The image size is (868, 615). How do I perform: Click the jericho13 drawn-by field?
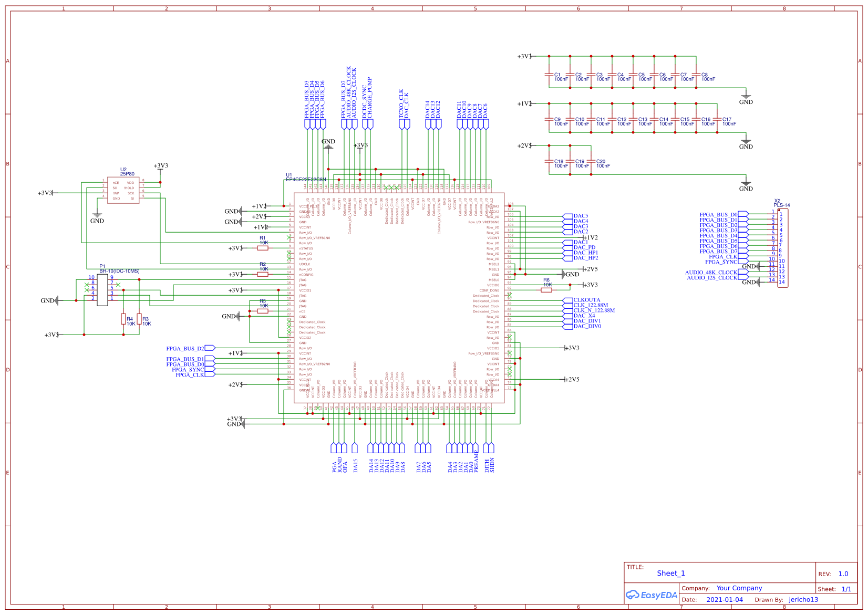pos(804,599)
